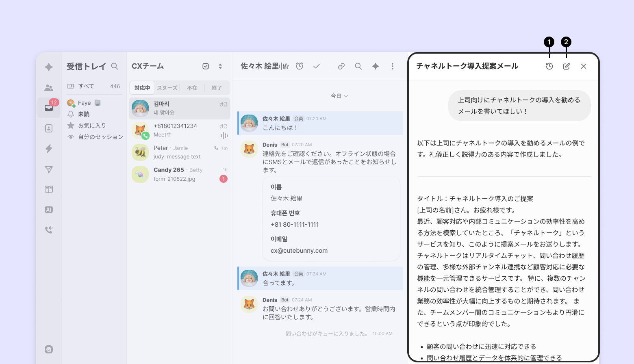This screenshot has width=634, height=364.
Task: Open the AI badge icon in sidebar
Action: click(x=49, y=210)
